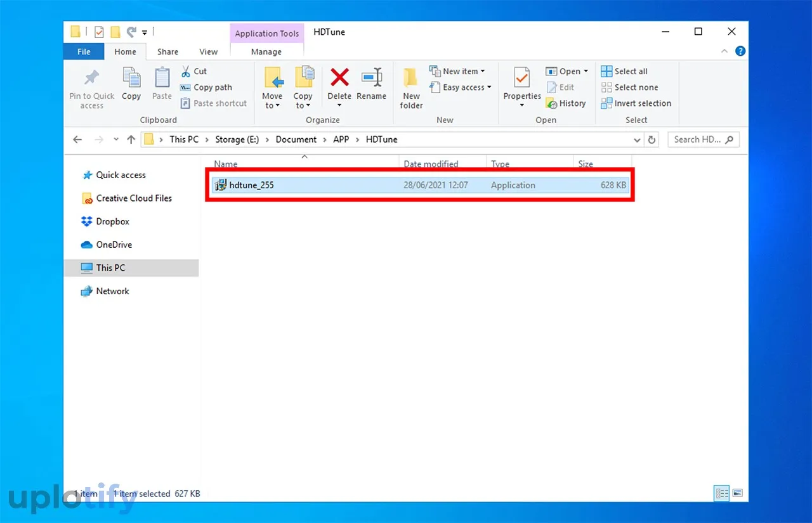Click the red Delete icon
812x523 pixels.
[x=339, y=77]
